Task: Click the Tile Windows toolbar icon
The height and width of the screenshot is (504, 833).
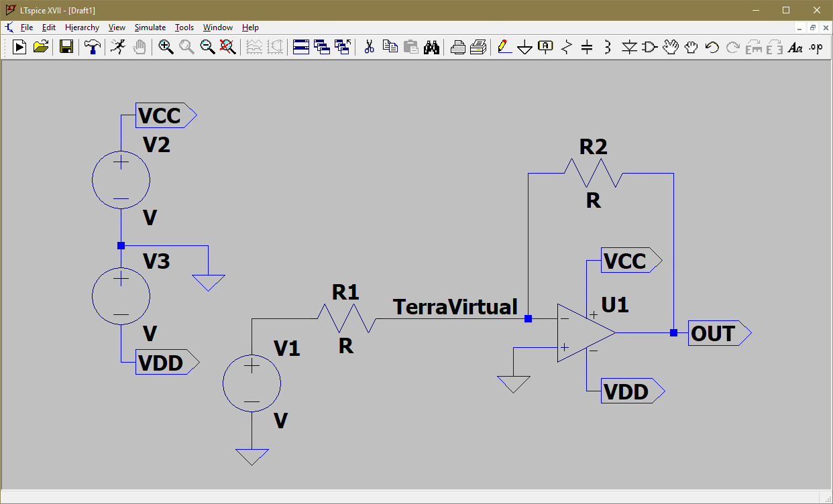Action: click(301, 47)
